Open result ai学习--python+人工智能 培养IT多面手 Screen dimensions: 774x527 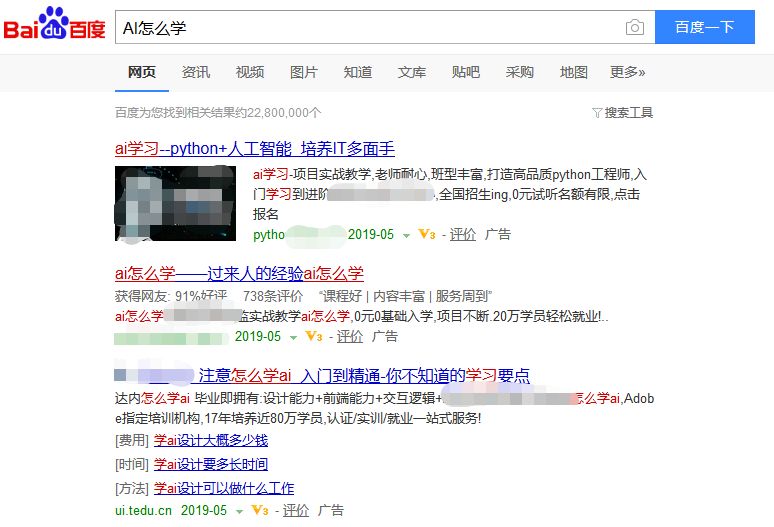[x=255, y=149]
